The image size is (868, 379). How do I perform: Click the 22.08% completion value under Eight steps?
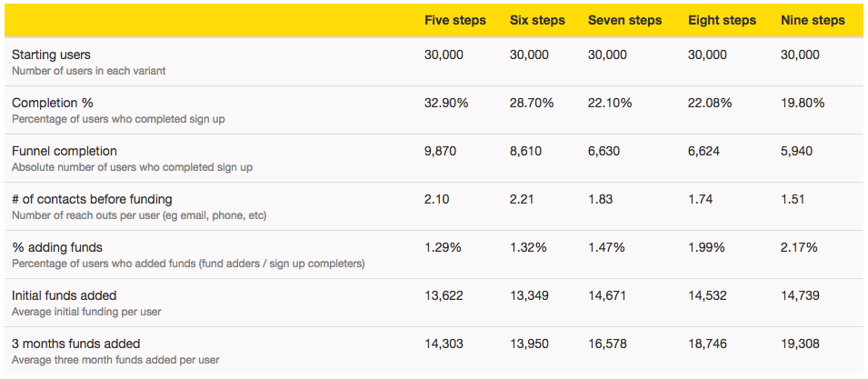(x=710, y=103)
